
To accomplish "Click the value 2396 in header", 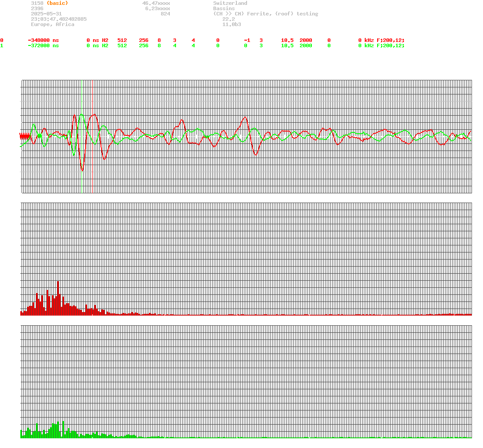I will (x=37, y=8).
